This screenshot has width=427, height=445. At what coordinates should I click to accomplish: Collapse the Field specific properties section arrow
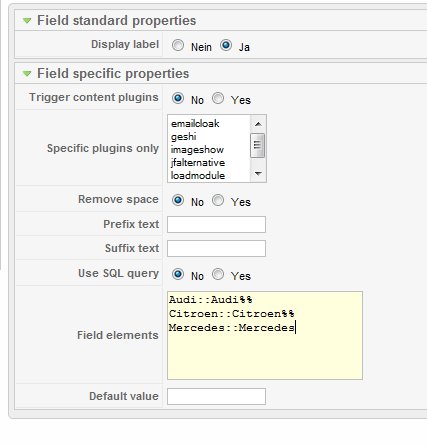coord(27,73)
